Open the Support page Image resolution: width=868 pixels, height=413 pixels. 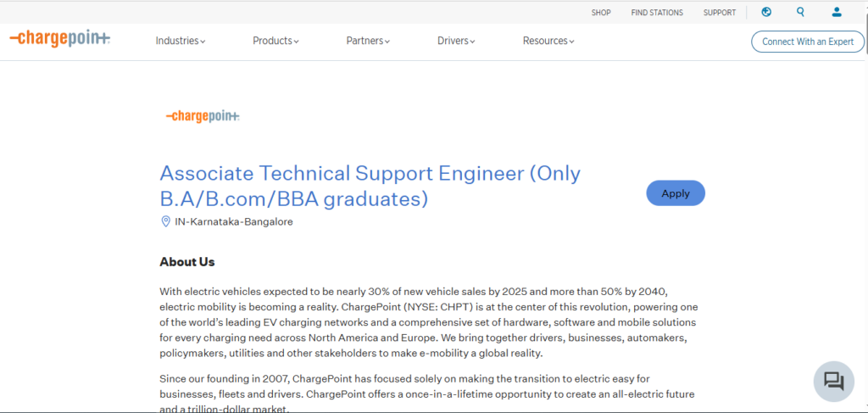(x=720, y=12)
